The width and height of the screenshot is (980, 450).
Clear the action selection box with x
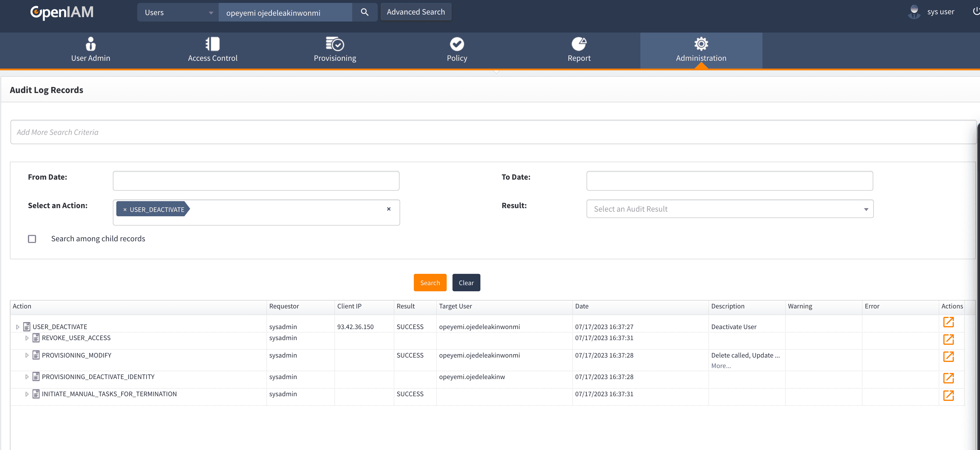389,209
